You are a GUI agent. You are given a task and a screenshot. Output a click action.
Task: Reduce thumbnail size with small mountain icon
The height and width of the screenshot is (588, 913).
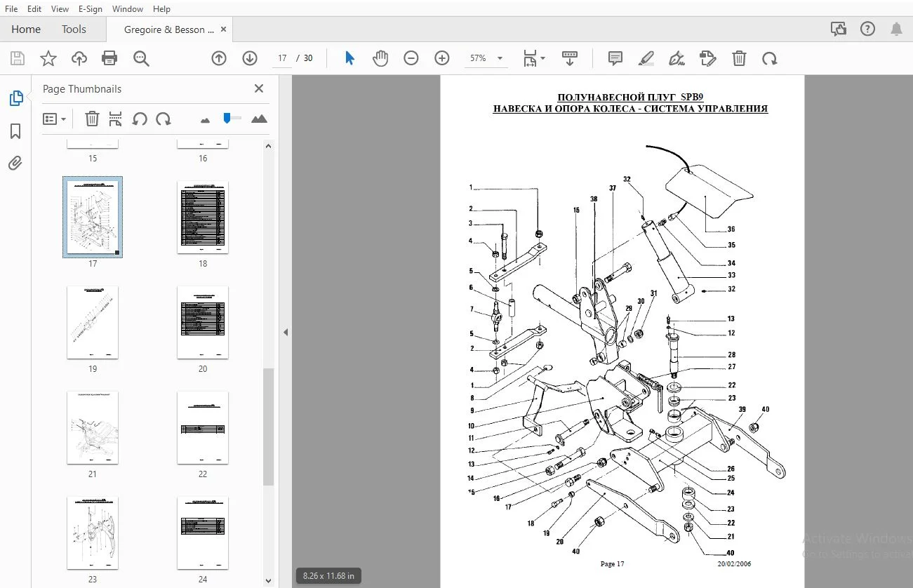(x=205, y=120)
